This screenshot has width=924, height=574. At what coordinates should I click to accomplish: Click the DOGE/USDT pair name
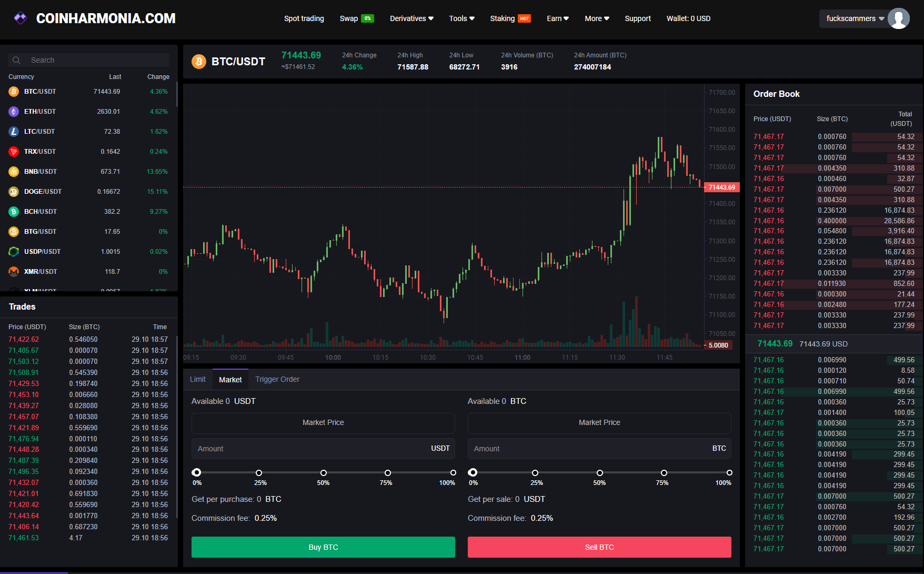coord(43,192)
